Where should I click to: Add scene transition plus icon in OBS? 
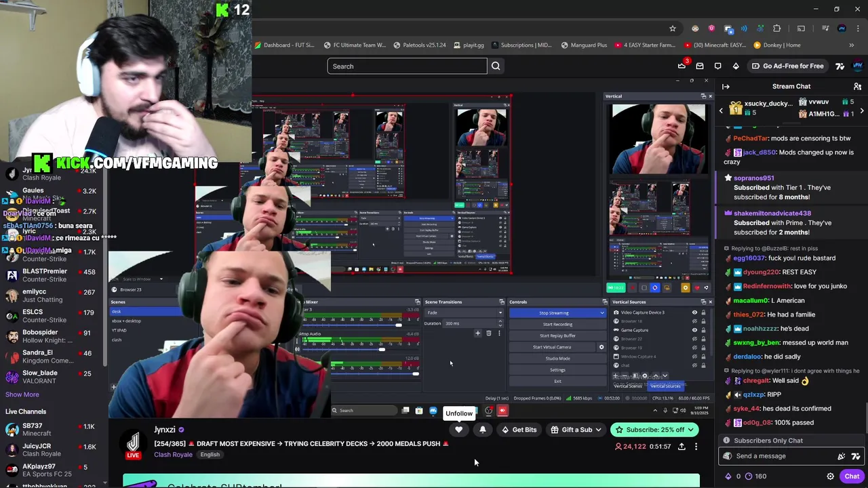pyautogui.click(x=477, y=333)
